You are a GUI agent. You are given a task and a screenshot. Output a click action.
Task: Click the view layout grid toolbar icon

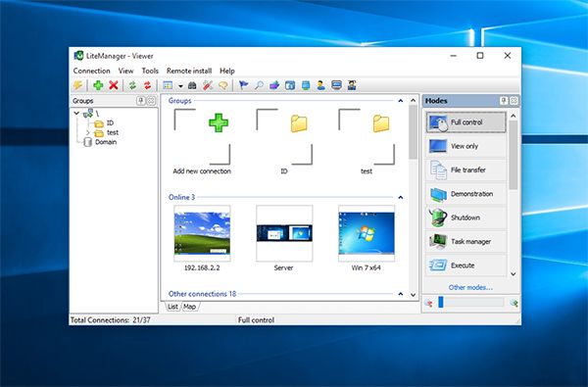point(168,85)
